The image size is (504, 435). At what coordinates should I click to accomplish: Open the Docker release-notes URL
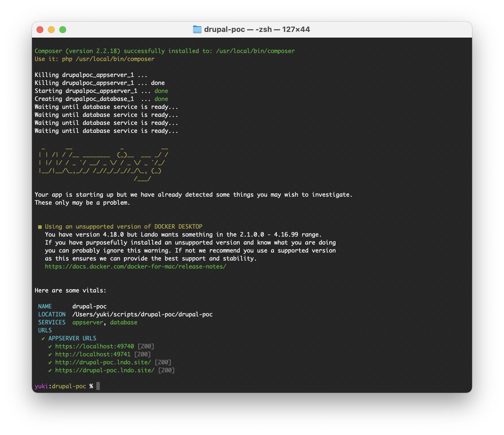[136, 267]
